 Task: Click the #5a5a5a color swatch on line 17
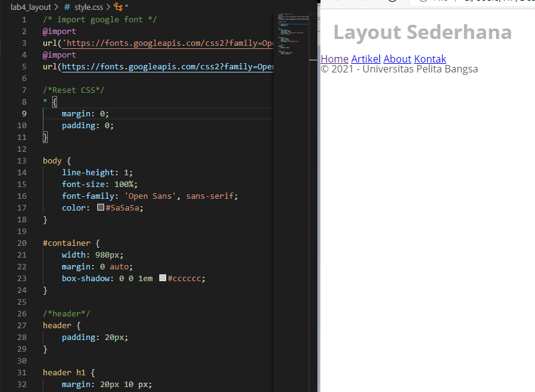(x=100, y=207)
